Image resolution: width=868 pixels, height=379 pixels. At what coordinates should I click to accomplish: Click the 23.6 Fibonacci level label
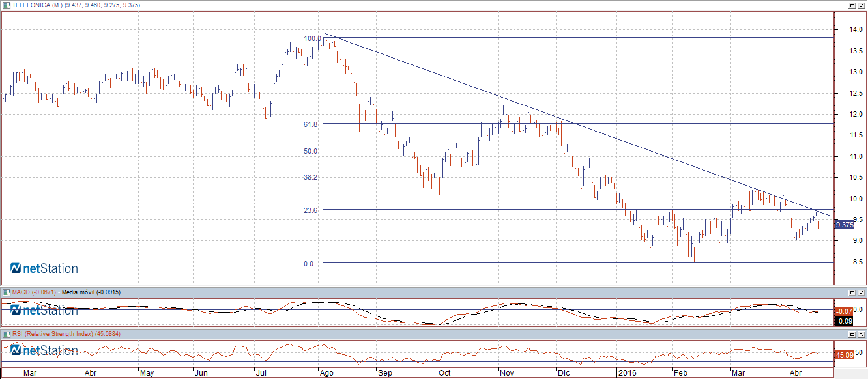tap(310, 210)
